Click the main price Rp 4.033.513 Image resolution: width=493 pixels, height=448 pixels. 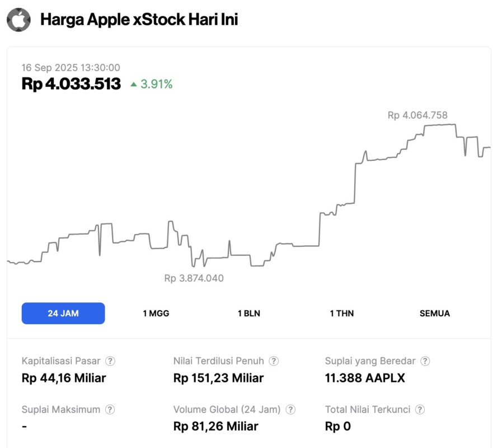click(71, 84)
